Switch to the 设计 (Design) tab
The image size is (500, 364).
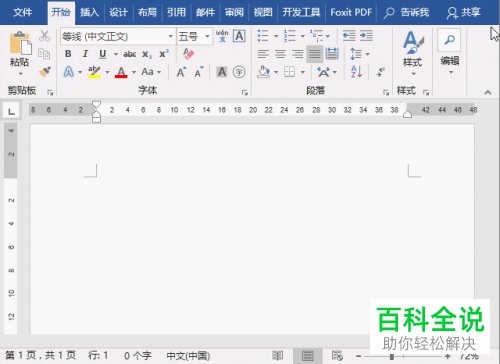point(118,13)
